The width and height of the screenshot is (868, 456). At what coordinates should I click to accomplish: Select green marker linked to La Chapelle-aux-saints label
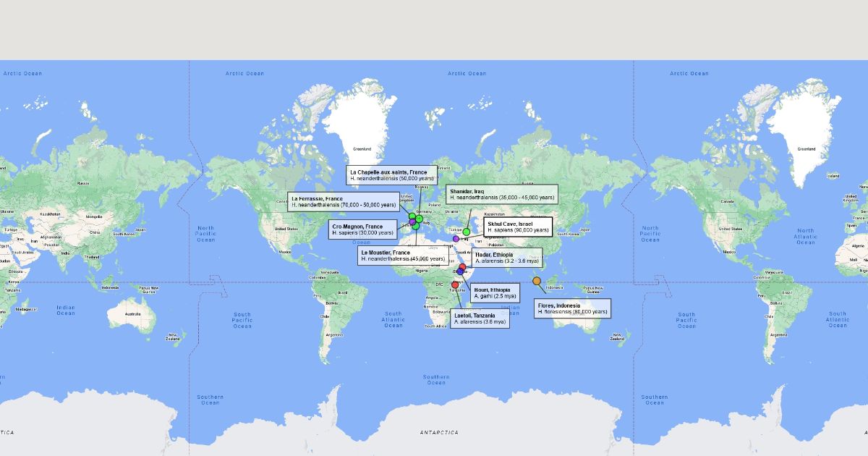click(x=420, y=219)
